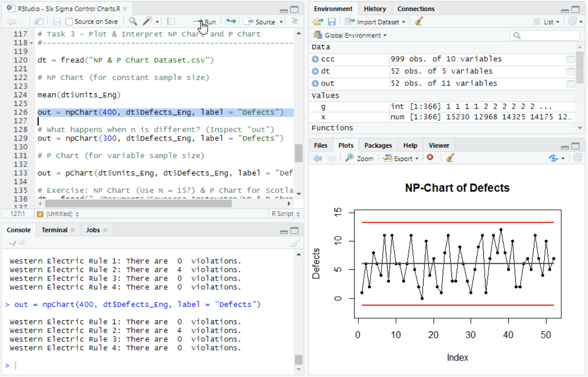Click the re-run previous code icon

pos(231,21)
